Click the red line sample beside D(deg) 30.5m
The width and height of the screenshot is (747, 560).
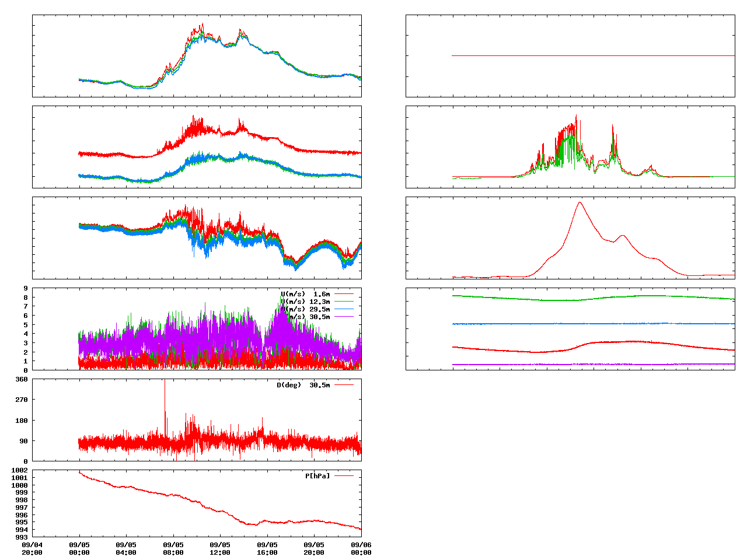pyautogui.click(x=344, y=385)
